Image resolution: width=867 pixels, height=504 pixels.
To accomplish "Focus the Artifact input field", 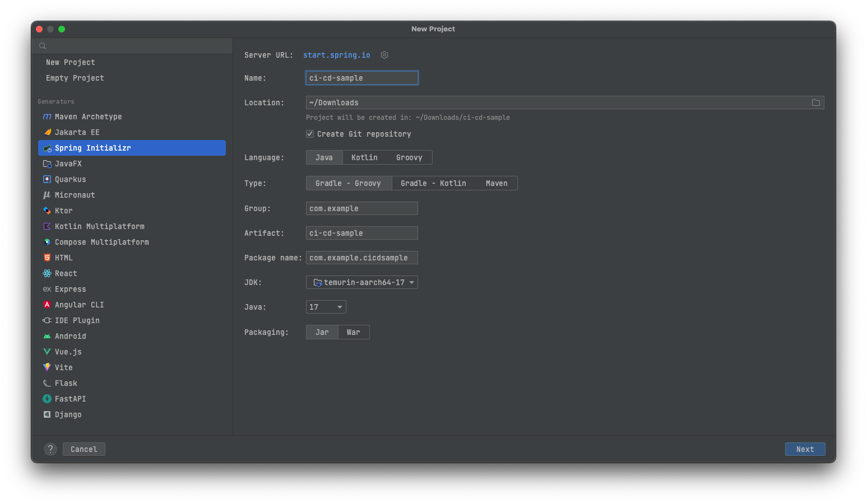I will 362,233.
